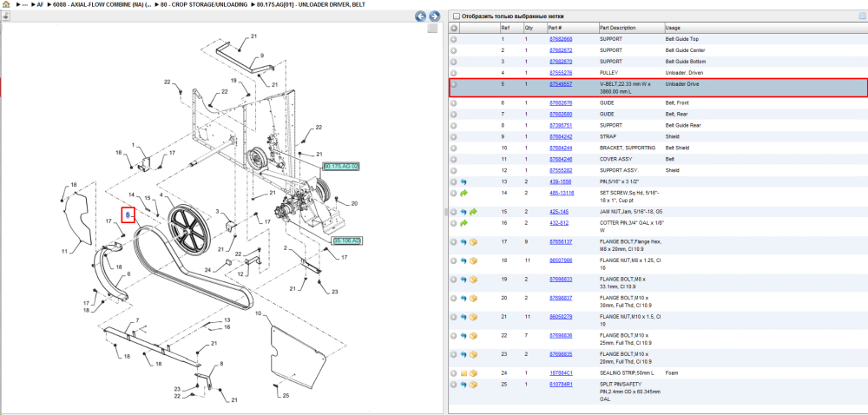Open the '35.106.AC' reference label in the diagram
This screenshot has width=868, height=415.
[x=347, y=240]
